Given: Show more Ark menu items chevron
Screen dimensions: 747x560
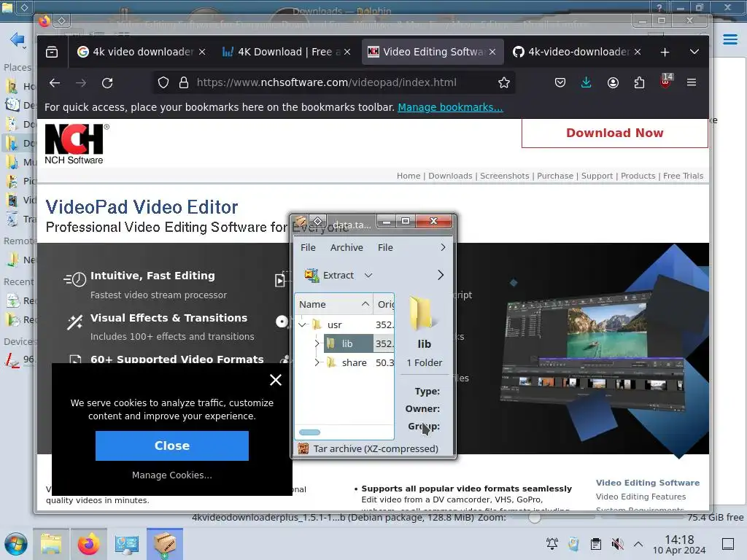Looking at the screenshot, I should click(x=443, y=248).
